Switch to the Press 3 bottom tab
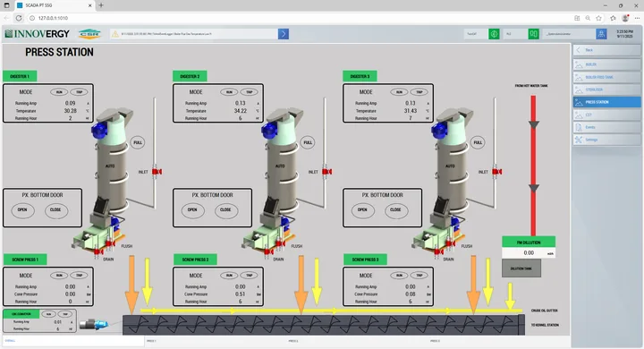644x349 pixels. [499, 341]
